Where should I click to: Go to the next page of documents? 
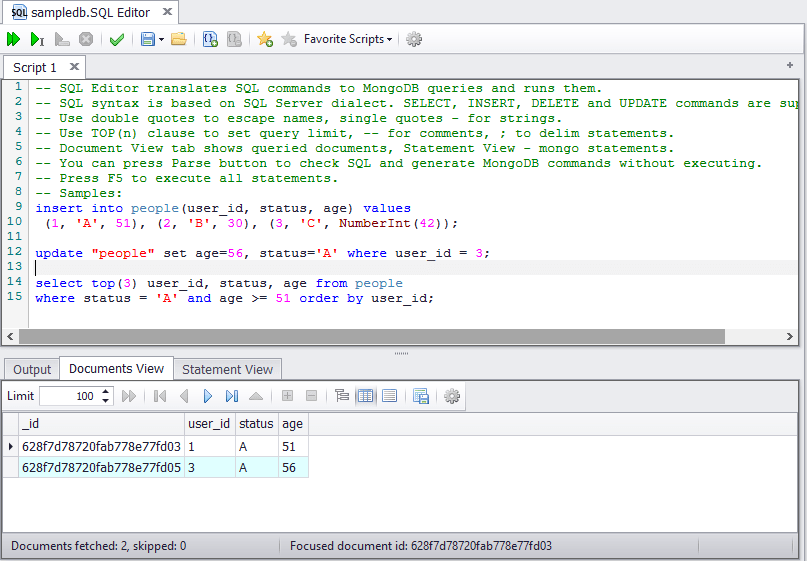click(208, 396)
